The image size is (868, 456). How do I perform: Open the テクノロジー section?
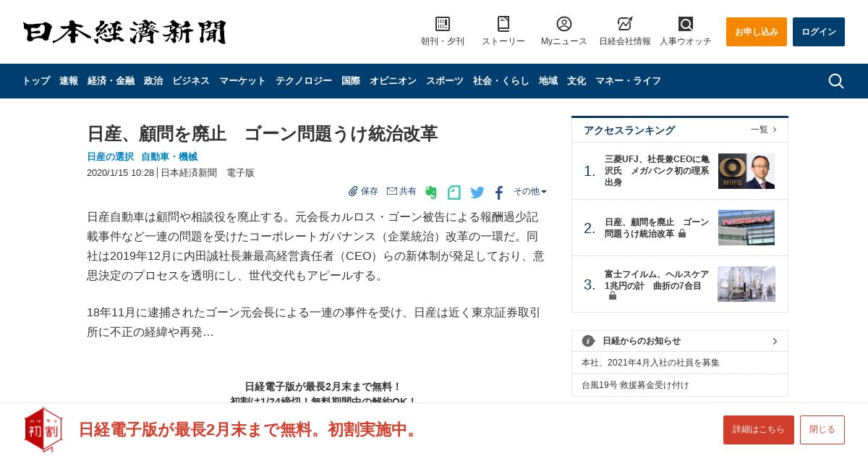(x=304, y=81)
